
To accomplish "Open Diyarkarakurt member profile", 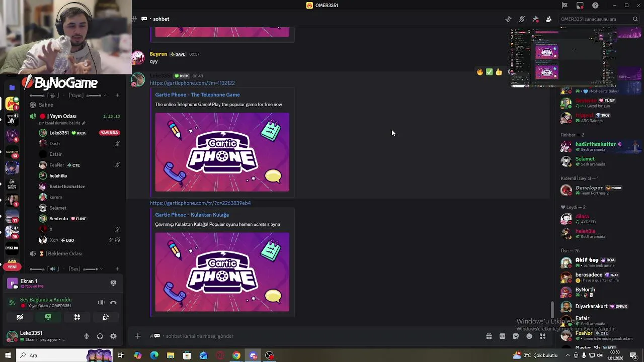I will [x=599, y=306].
